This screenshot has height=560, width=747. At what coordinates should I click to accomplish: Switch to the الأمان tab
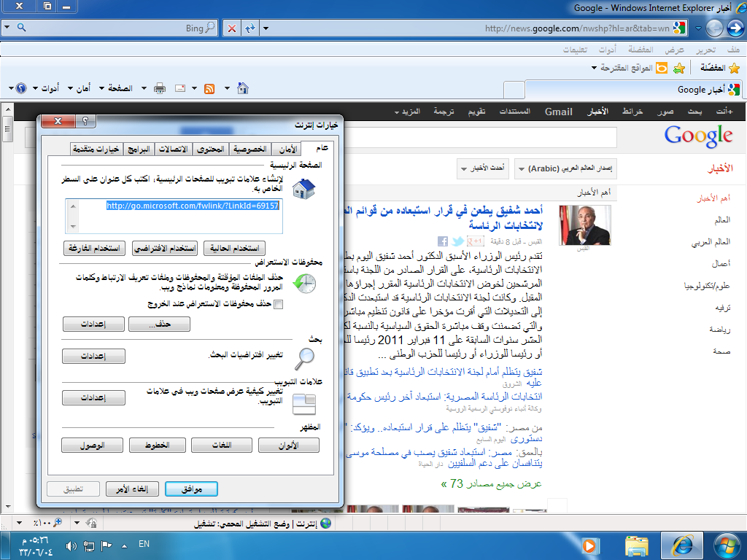pos(287,149)
